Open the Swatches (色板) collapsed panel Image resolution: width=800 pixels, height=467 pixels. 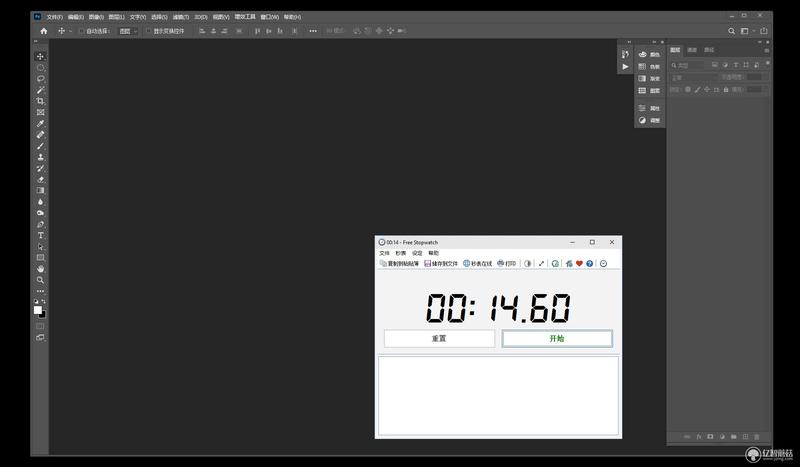pos(649,66)
